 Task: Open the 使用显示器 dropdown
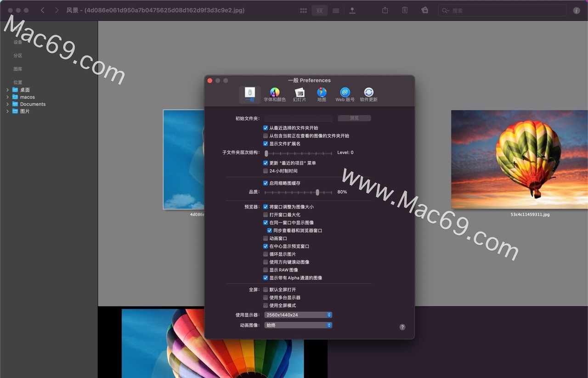pos(298,315)
